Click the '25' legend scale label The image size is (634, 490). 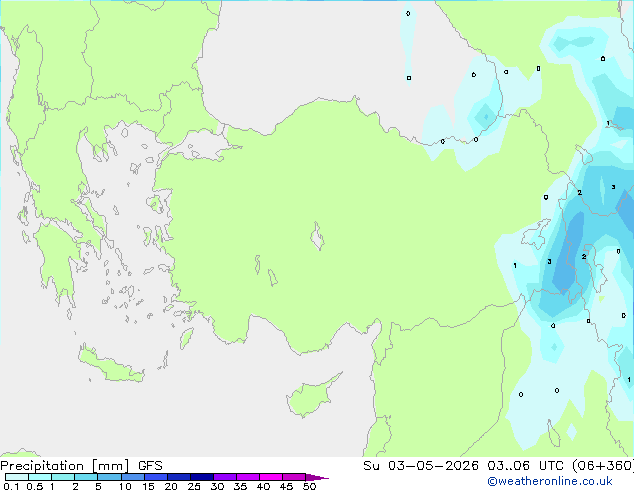pyautogui.click(x=194, y=486)
